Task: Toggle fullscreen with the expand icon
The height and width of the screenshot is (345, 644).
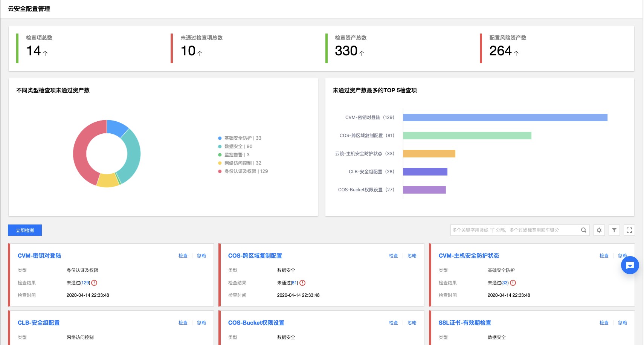Action: pyautogui.click(x=629, y=230)
